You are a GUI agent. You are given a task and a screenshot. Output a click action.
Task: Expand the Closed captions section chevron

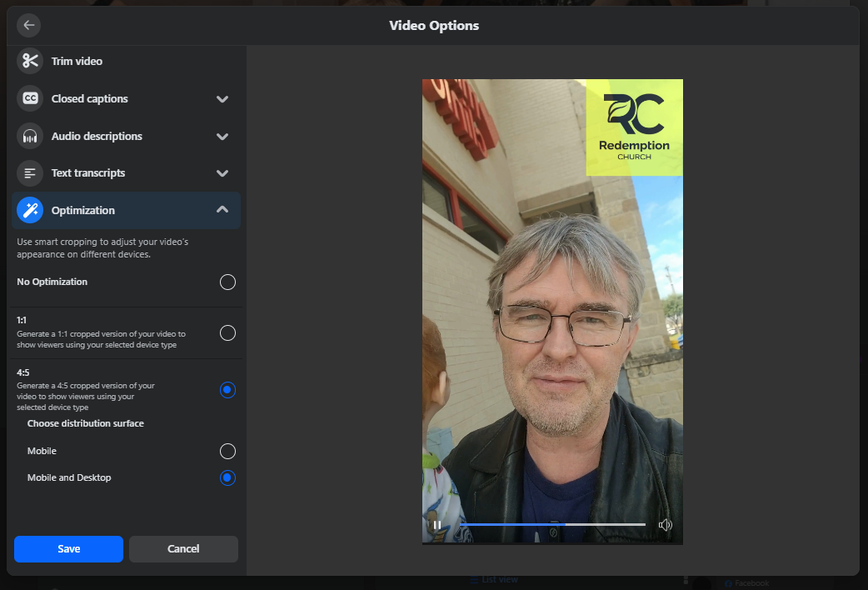222,99
